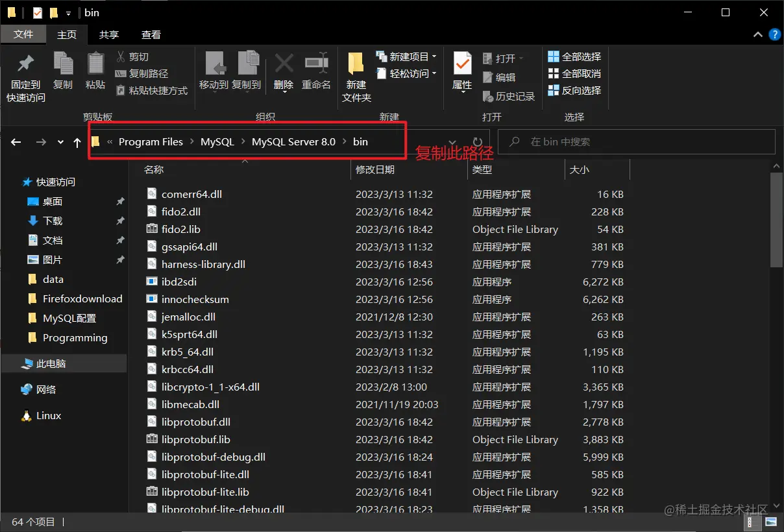The image size is (784, 532).
Task: Click Cut in the clipboard group
Action: point(132,57)
